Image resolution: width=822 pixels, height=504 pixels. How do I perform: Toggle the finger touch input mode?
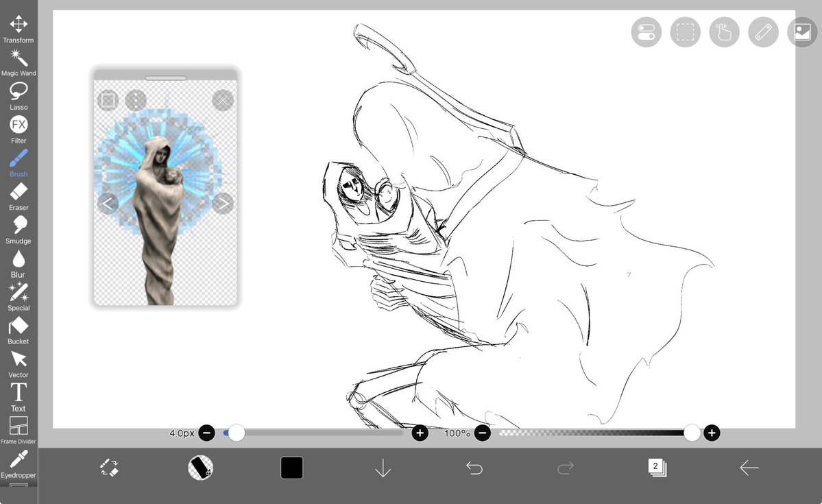coord(724,32)
